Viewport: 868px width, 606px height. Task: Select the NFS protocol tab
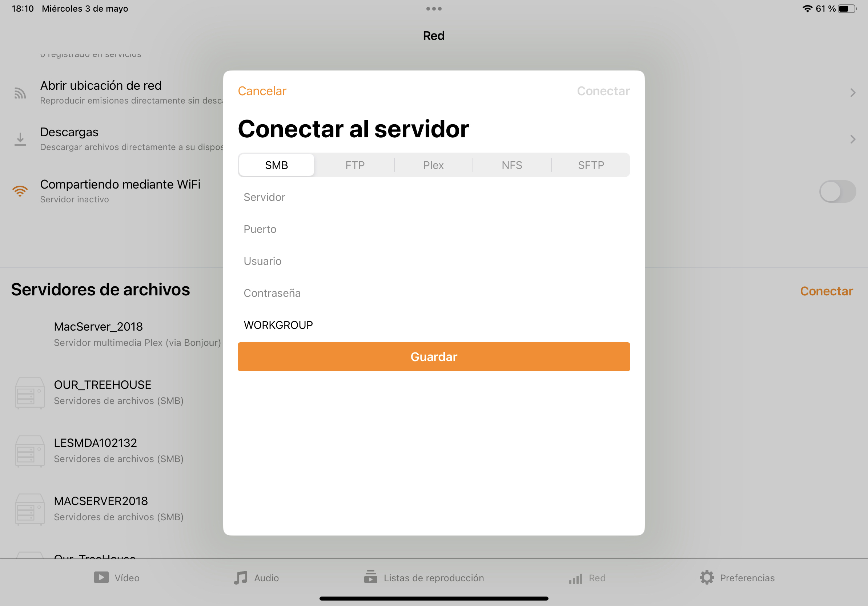tap(512, 165)
